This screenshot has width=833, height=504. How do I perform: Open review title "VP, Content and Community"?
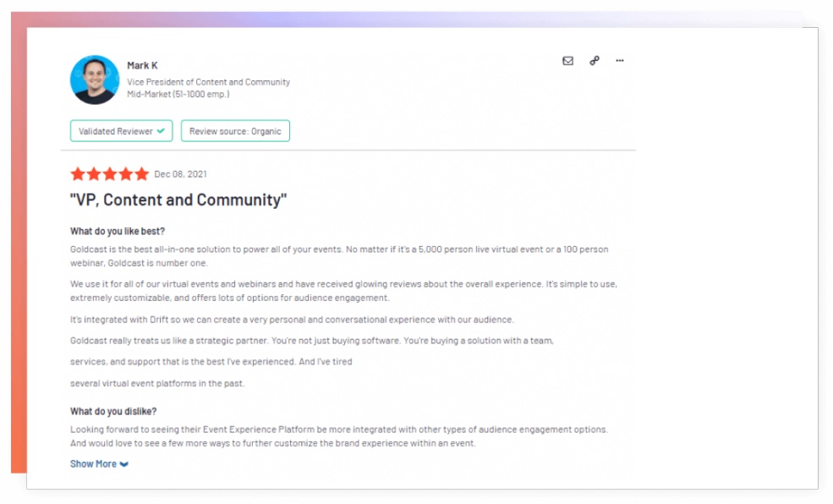(x=178, y=200)
